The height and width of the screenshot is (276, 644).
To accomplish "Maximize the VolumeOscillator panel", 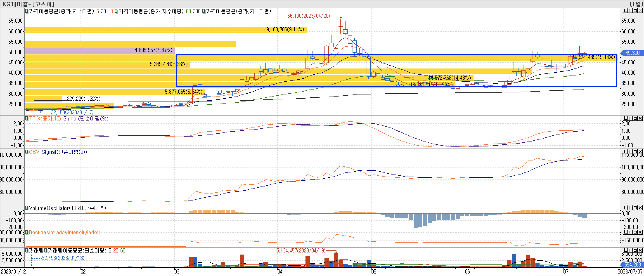I will tap(635, 208).
